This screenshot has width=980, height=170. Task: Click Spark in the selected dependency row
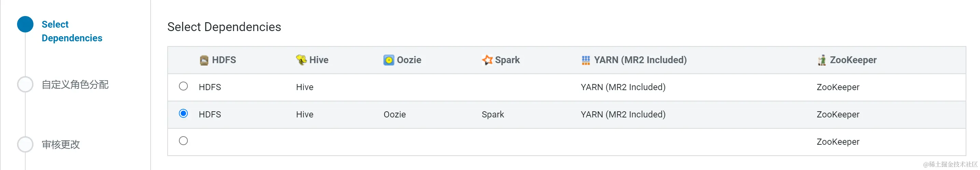493,114
